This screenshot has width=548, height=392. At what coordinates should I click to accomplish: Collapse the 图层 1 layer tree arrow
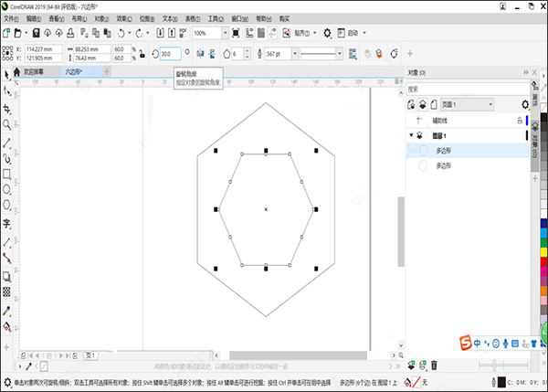(x=411, y=135)
